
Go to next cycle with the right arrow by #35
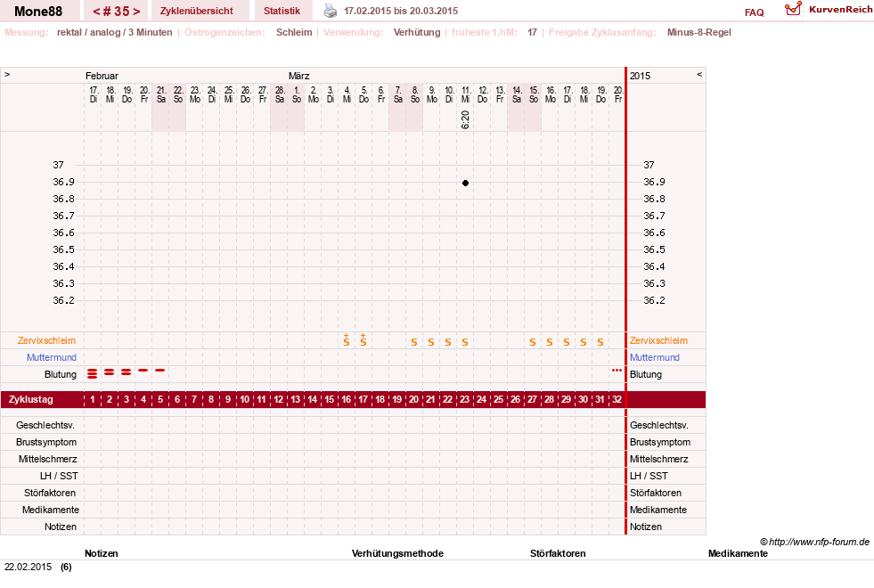click(x=136, y=12)
